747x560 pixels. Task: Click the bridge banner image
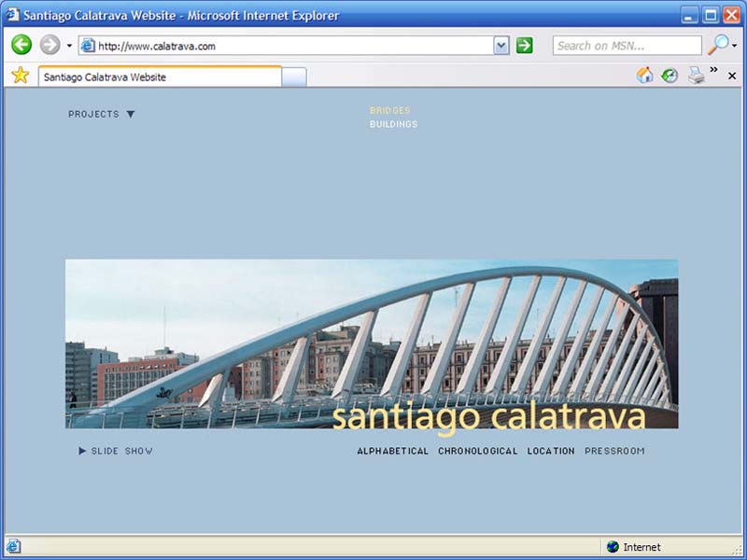click(x=372, y=343)
